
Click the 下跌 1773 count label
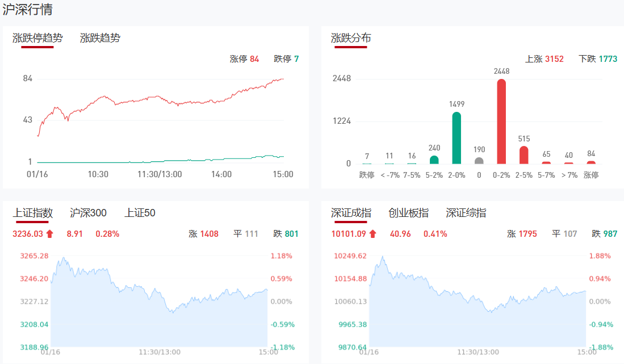click(597, 58)
